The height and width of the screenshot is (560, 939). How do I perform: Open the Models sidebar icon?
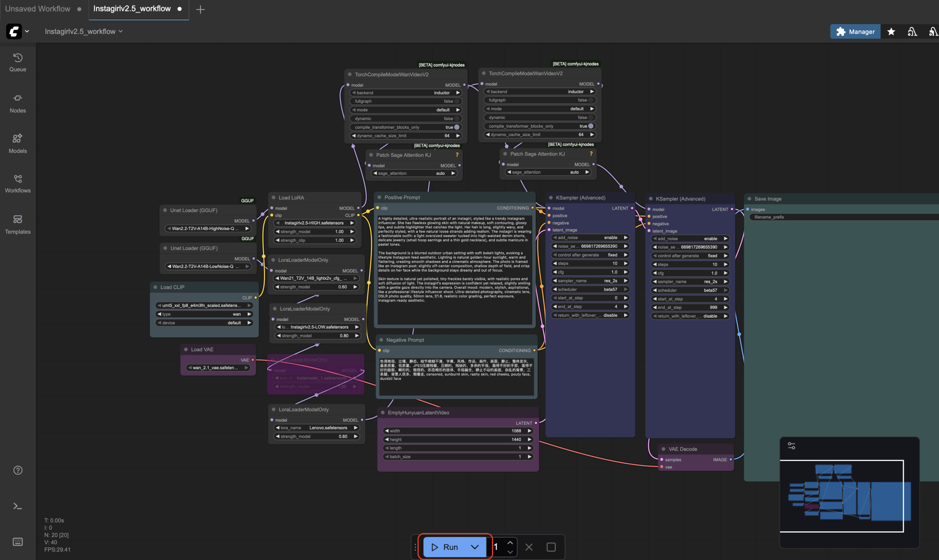(x=18, y=144)
